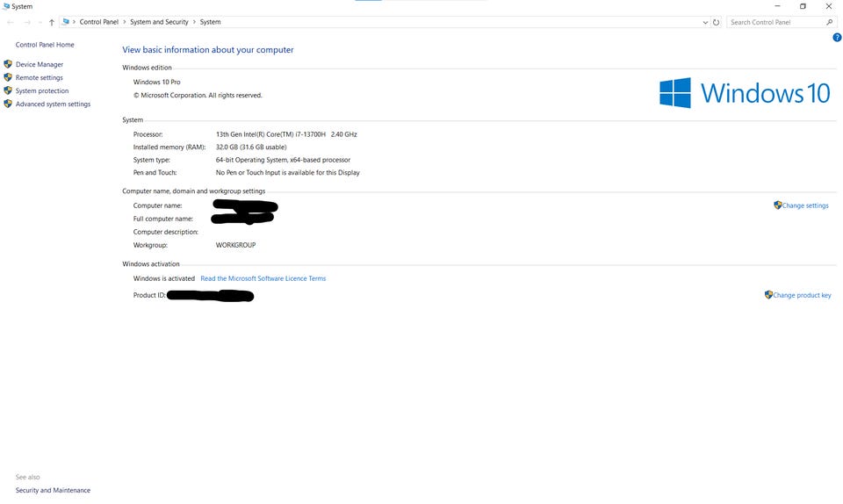
Task: Open Help with the blue question mark
Action: [x=837, y=37]
